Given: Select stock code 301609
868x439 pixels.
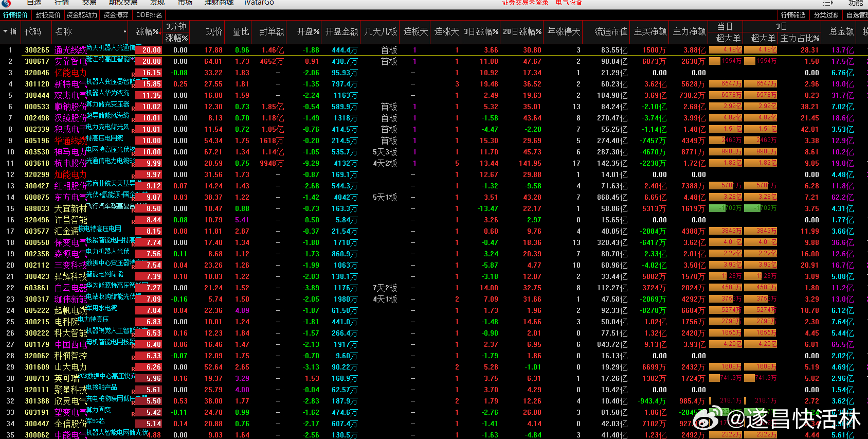Looking at the screenshot, I should tap(37, 367).
